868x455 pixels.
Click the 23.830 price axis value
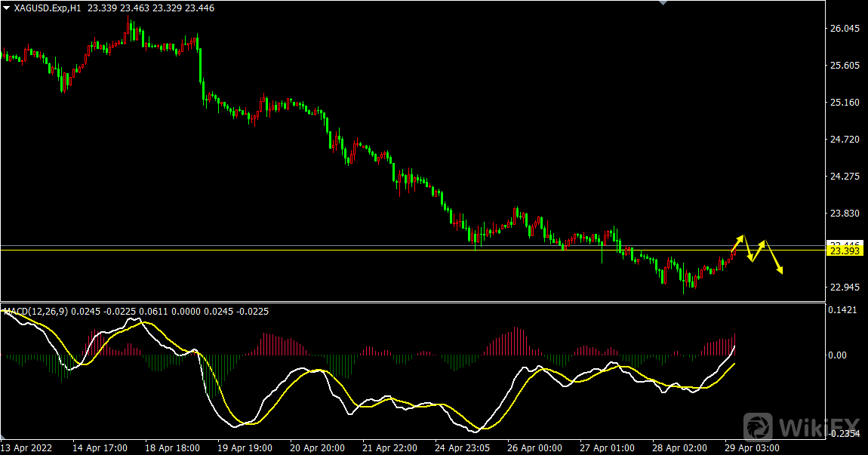tap(845, 214)
